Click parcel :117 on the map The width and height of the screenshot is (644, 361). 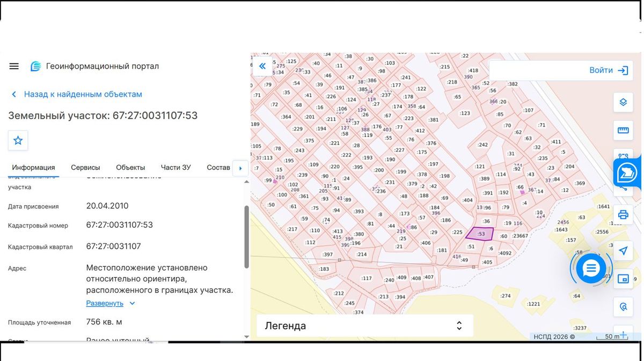point(366,278)
